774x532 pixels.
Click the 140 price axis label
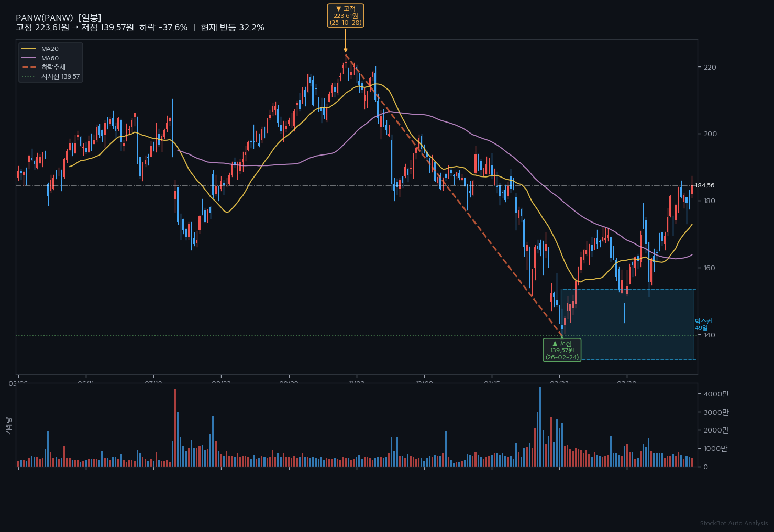710,335
